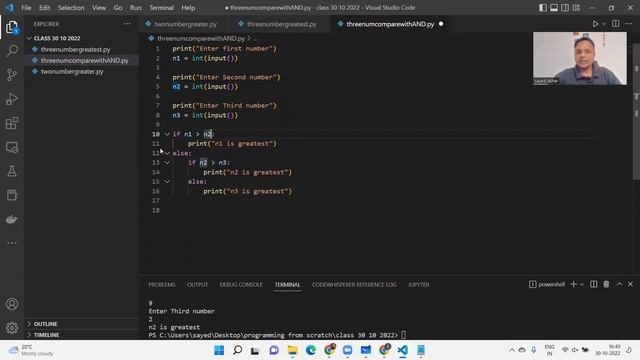The width and height of the screenshot is (640, 360).
Task: Open the Terminal menu
Action: tap(161, 8)
